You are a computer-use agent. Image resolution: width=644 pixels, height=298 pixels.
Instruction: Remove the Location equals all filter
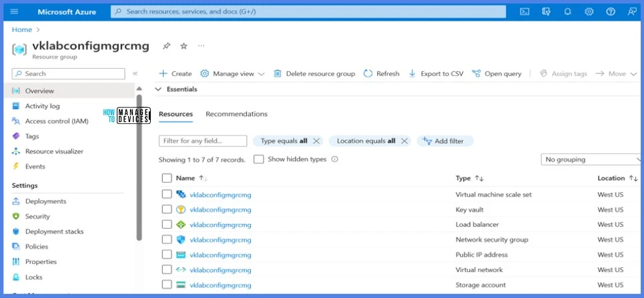point(404,141)
